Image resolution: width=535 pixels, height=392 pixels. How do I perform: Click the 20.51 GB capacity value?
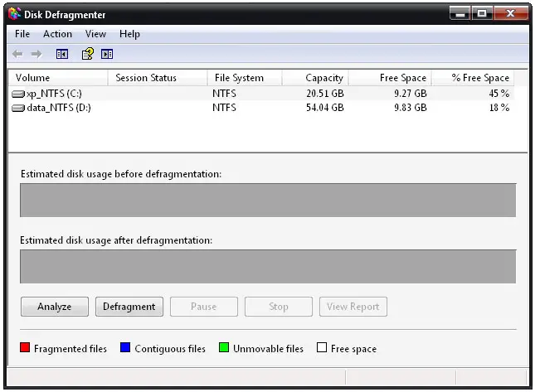[325, 94]
